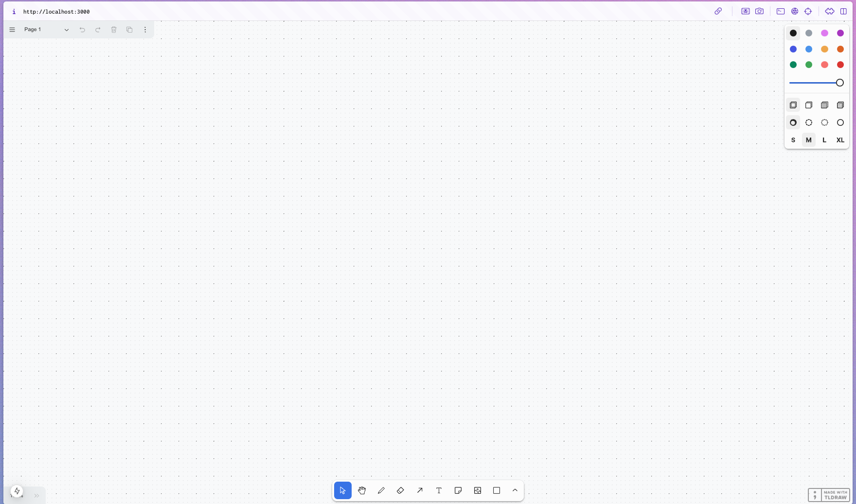The width and height of the screenshot is (856, 504).
Task: Select the Rectangle shape tool
Action: pyautogui.click(x=497, y=490)
